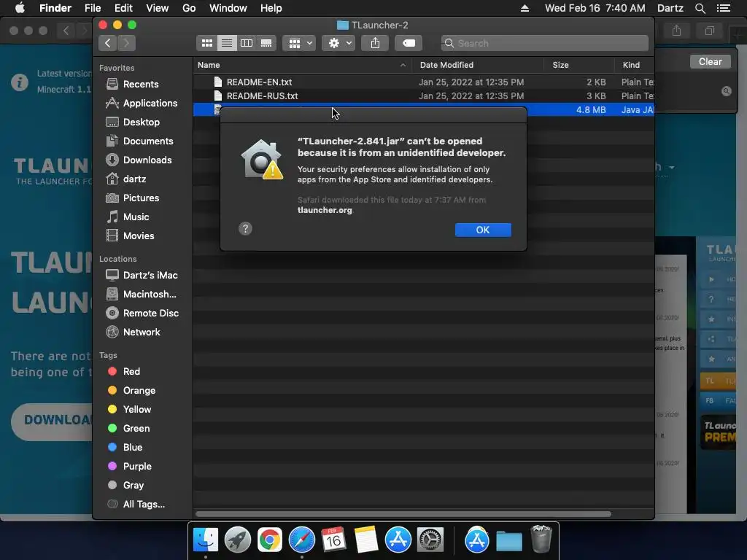Open Trash from the Dock
The image size is (747, 560).
[541, 539]
